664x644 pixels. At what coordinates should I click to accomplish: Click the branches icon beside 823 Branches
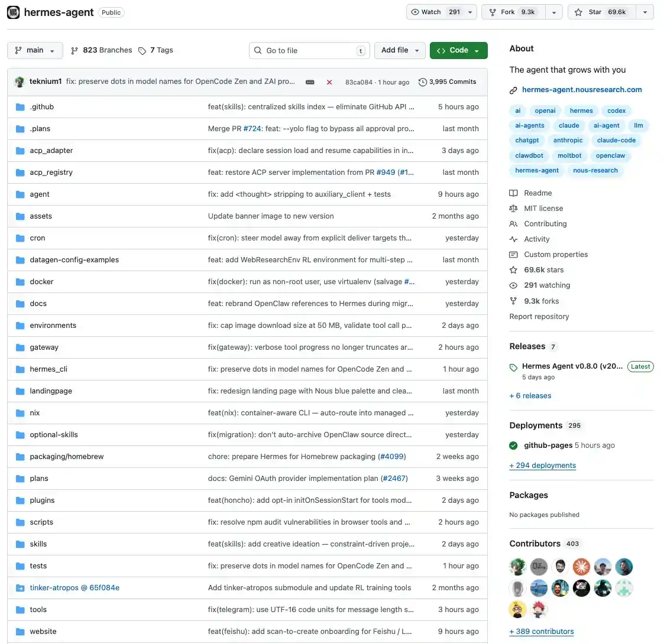(x=75, y=51)
